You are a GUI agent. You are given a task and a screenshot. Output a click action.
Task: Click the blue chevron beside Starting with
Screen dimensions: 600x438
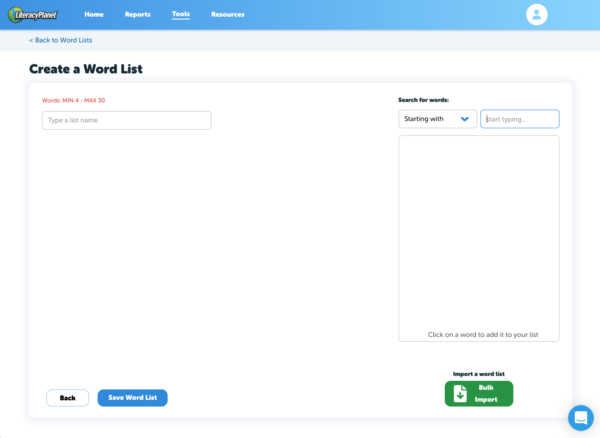coord(465,119)
